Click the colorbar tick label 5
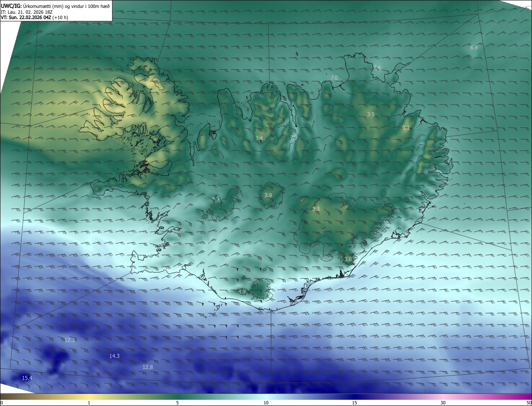 [177, 403]
